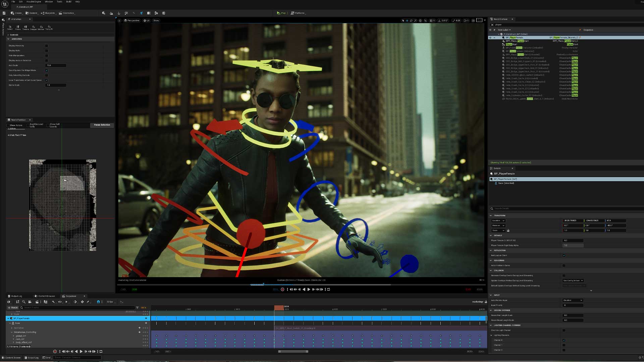Image resolution: width=644 pixels, height=362 pixels.
Task: Click the Sequencer track filter icon
Action: (x=137, y=308)
